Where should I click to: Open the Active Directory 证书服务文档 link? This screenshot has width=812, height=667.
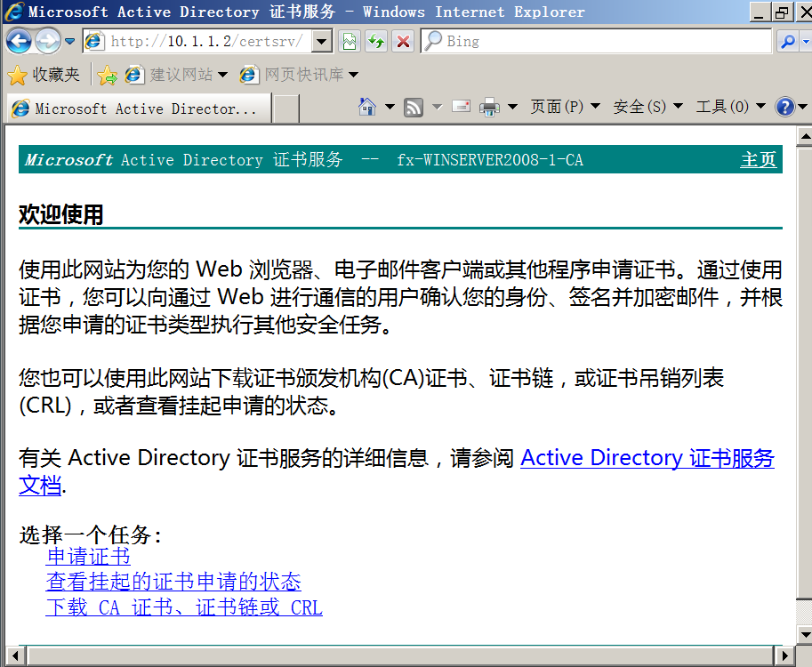pyautogui.click(x=647, y=458)
